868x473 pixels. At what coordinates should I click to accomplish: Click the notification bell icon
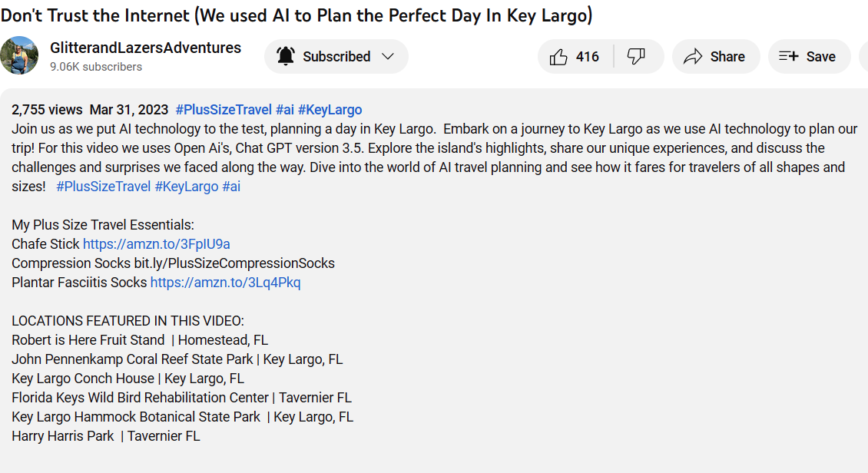click(286, 56)
